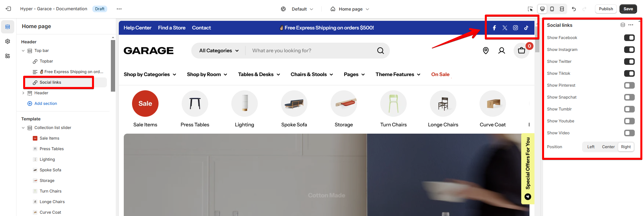
Task: Enable Show Tumblr switch
Action: pyautogui.click(x=629, y=109)
